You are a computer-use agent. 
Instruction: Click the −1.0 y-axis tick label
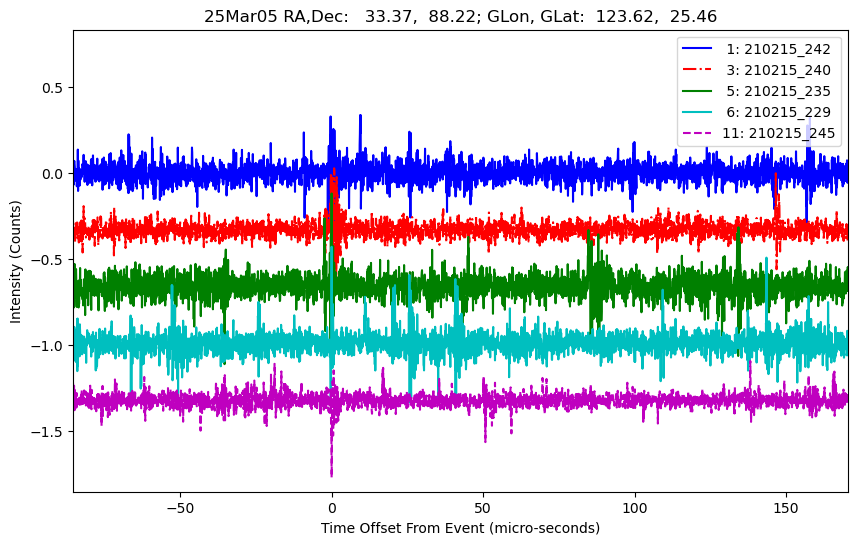point(48,345)
